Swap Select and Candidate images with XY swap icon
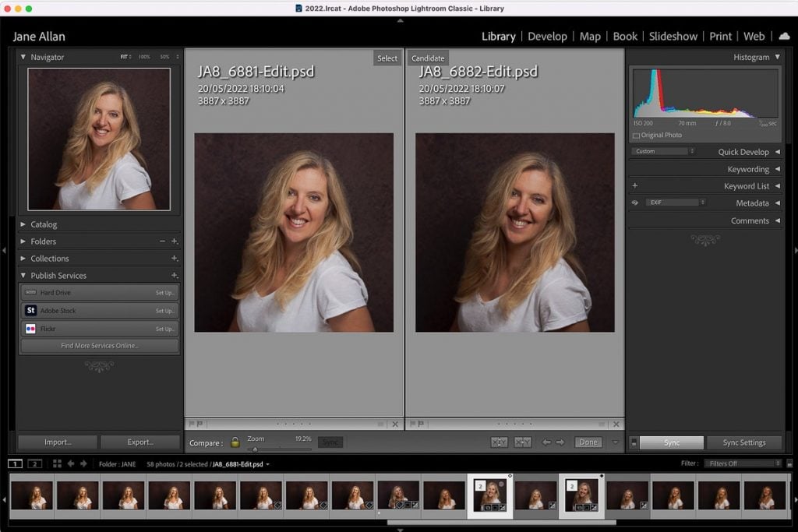 click(x=500, y=442)
